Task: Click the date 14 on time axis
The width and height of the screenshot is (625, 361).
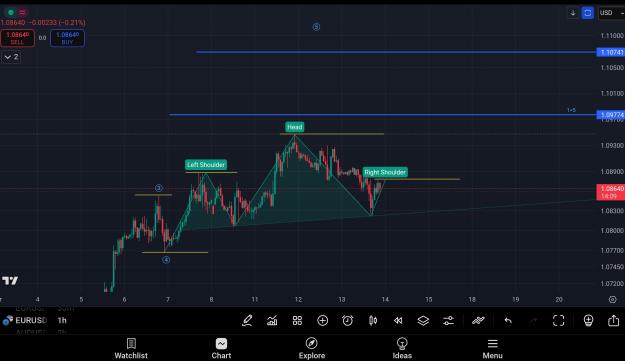Action: (x=385, y=299)
